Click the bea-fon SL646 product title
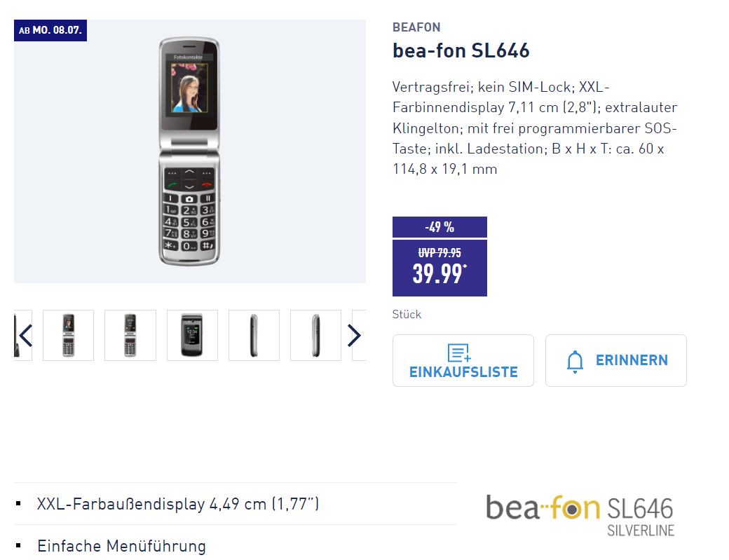The height and width of the screenshot is (560, 729). pos(461,50)
